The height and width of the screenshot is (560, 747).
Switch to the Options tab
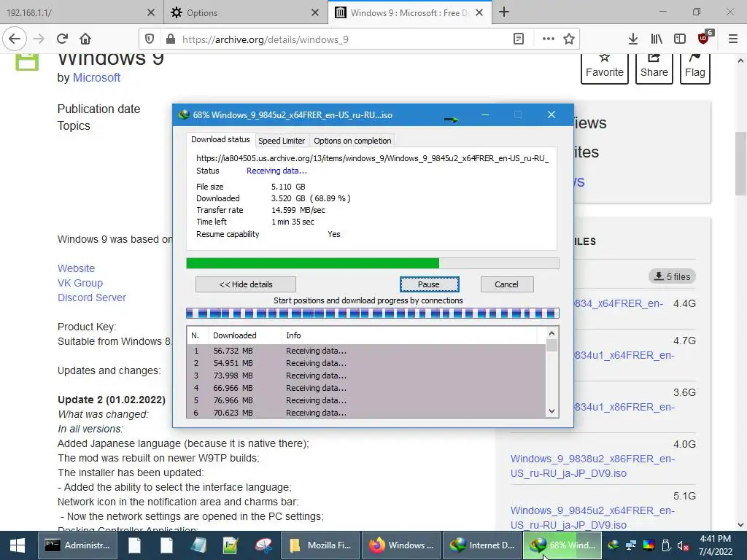tap(245, 13)
